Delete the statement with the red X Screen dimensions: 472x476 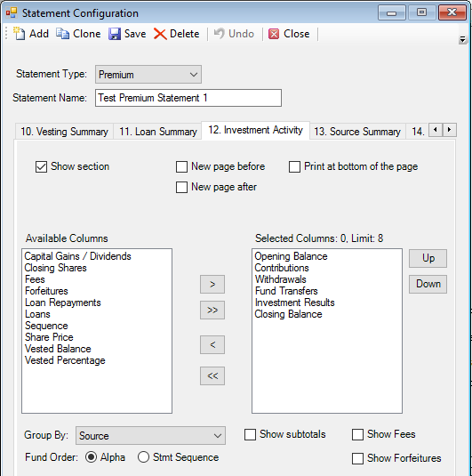(160, 34)
